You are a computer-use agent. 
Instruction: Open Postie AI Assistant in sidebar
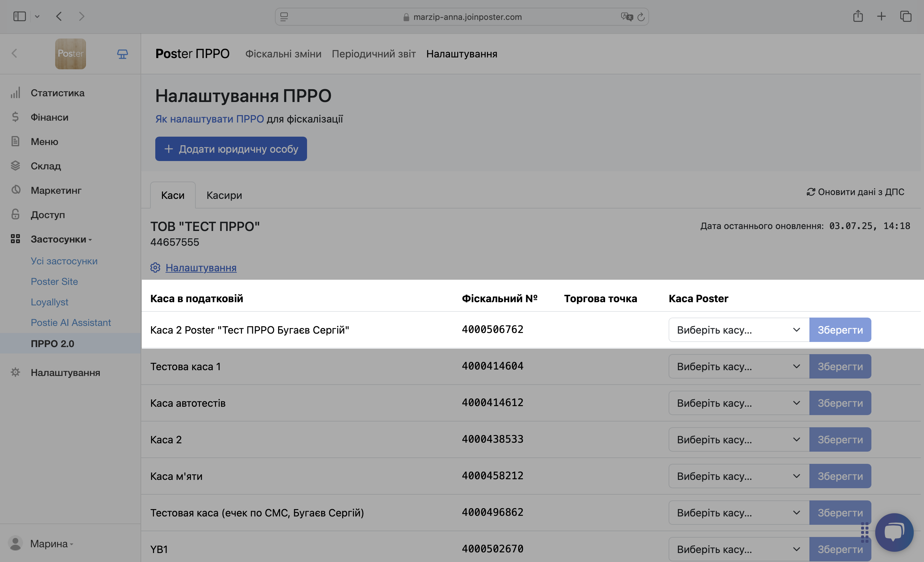click(71, 322)
